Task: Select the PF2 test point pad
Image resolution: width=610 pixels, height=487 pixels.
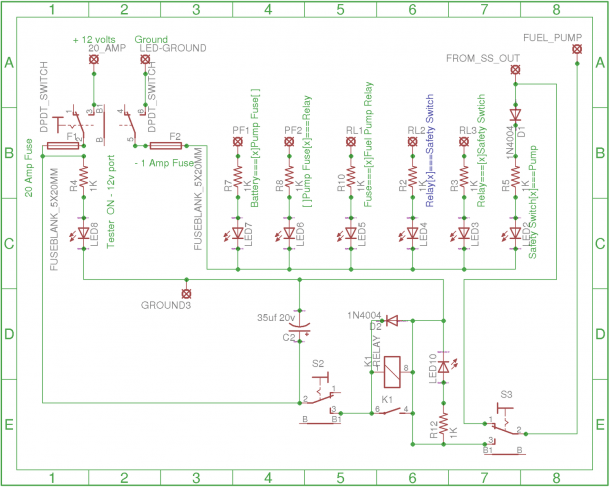Action: (x=289, y=142)
